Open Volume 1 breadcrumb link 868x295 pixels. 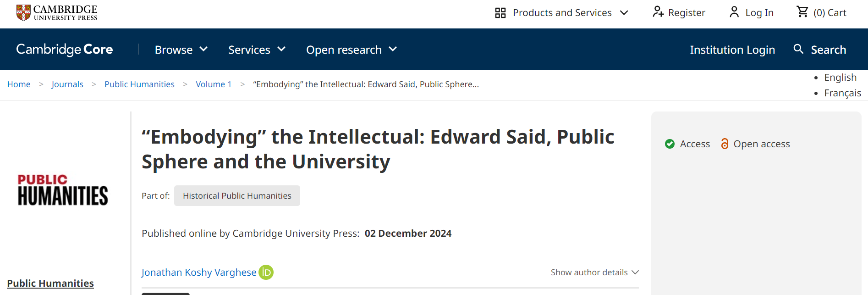pyautogui.click(x=214, y=84)
